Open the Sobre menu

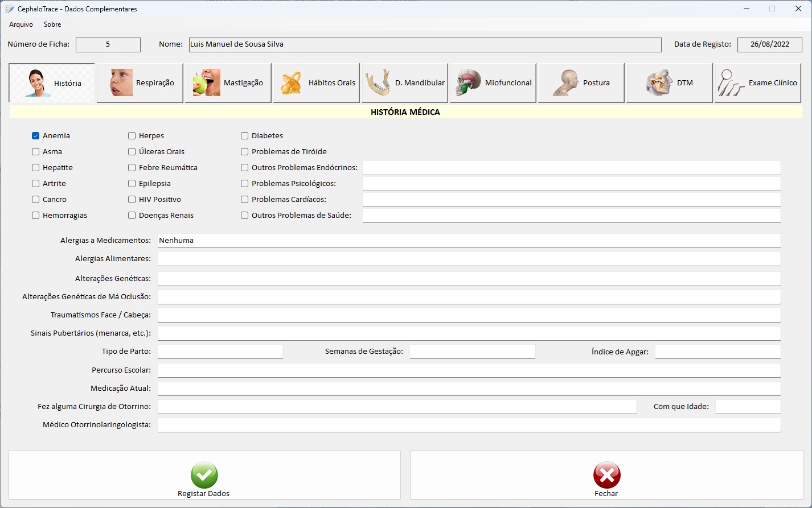tap(52, 24)
